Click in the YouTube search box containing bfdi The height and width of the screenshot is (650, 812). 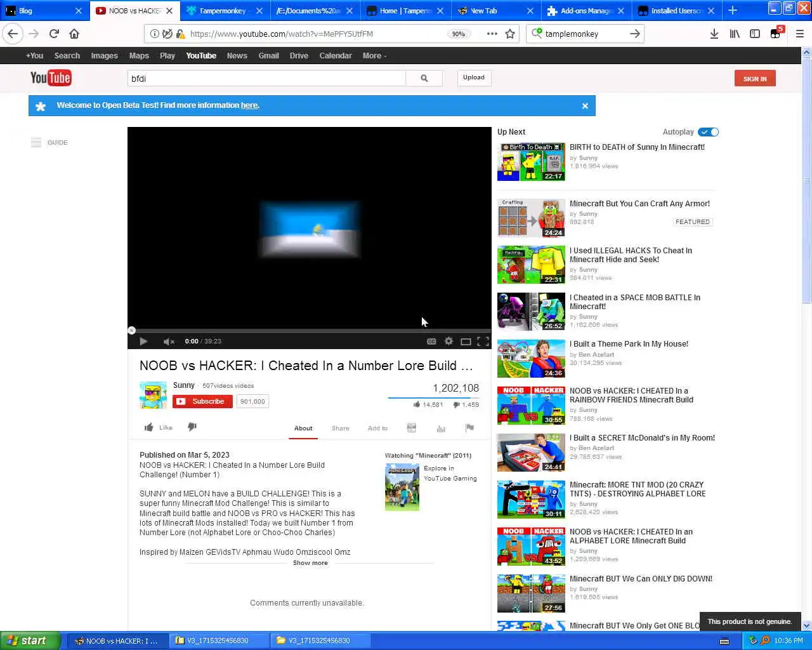pyautogui.click(x=266, y=79)
